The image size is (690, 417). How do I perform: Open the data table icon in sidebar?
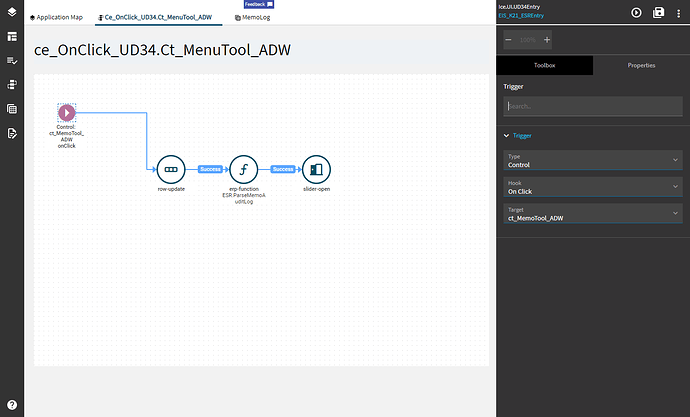click(12, 109)
